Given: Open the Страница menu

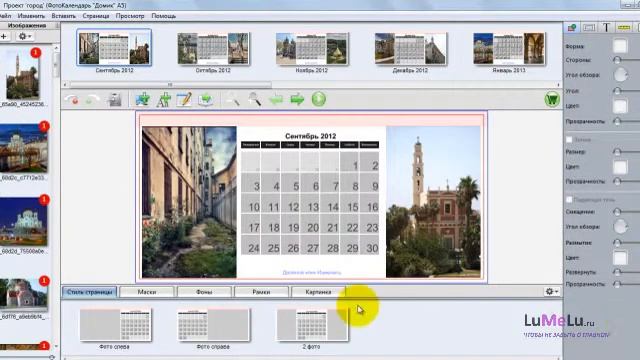Looking at the screenshot, I should [96, 16].
